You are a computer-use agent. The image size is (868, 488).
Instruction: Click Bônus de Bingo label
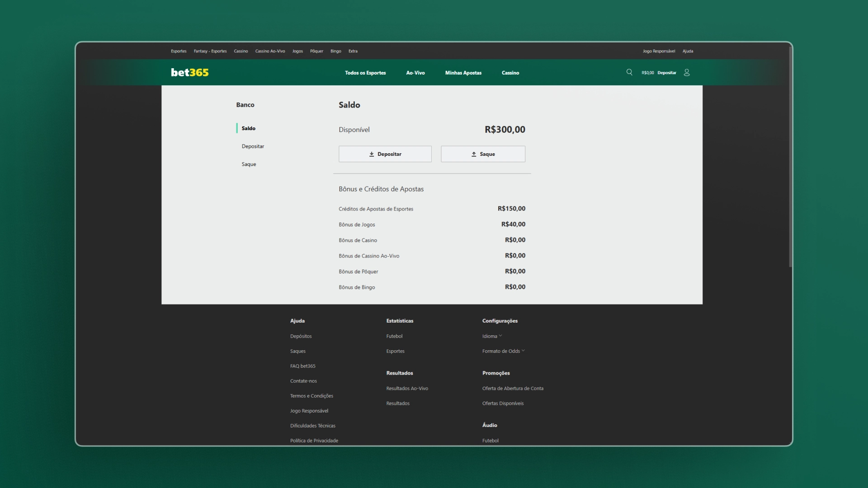[x=357, y=287]
